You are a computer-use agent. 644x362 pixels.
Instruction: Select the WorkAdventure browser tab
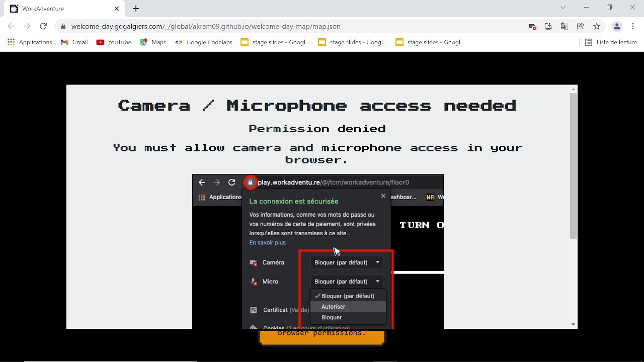coord(64,9)
